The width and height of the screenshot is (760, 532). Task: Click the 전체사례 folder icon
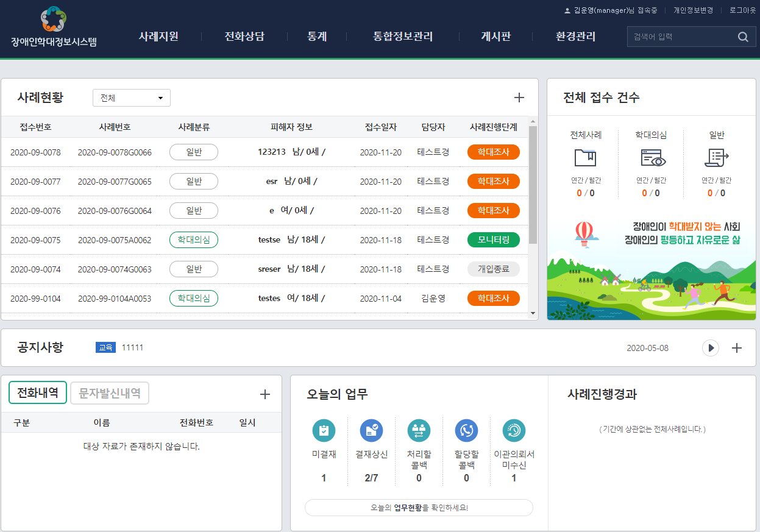[585, 158]
